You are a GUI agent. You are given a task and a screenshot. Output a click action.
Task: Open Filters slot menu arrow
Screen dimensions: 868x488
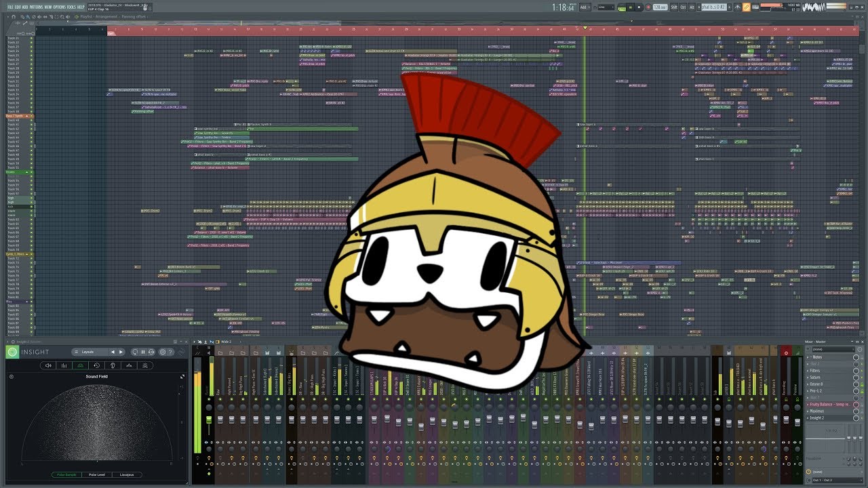[808, 371]
